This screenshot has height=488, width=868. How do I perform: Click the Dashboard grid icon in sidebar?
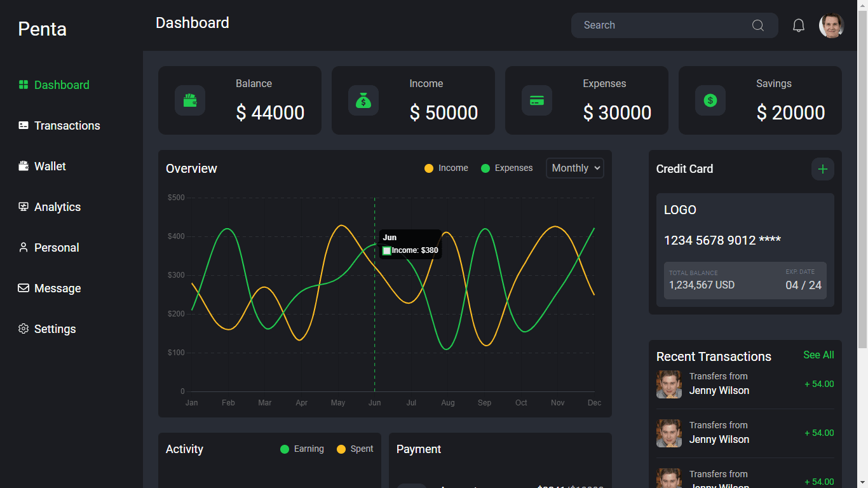click(x=24, y=85)
